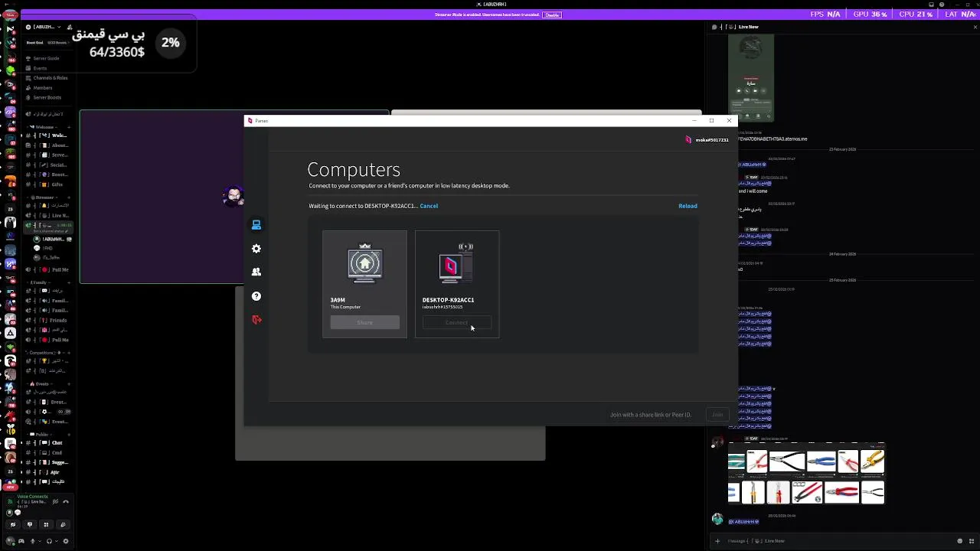The width and height of the screenshot is (980, 551).
Task: Click Connect on the DESKTOP-K92ACC1 card
Action: click(x=456, y=323)
